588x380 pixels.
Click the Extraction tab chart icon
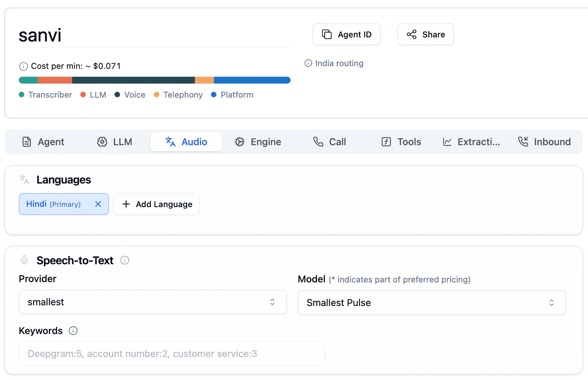tap(447, 142)
